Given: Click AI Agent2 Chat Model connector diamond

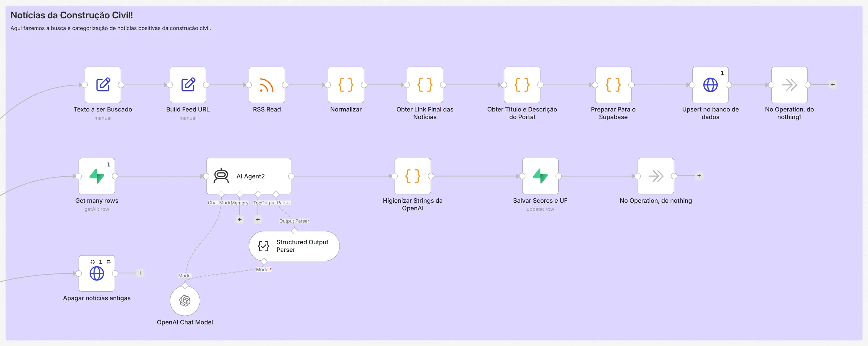Looking at the screenshot, I should click(x=221, y=194).
